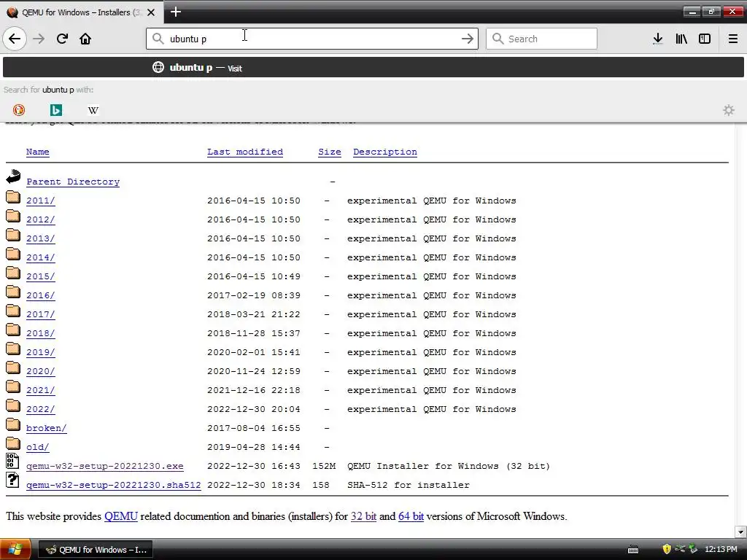
Task: Open the 2020/ folder link
Action: 41,371
